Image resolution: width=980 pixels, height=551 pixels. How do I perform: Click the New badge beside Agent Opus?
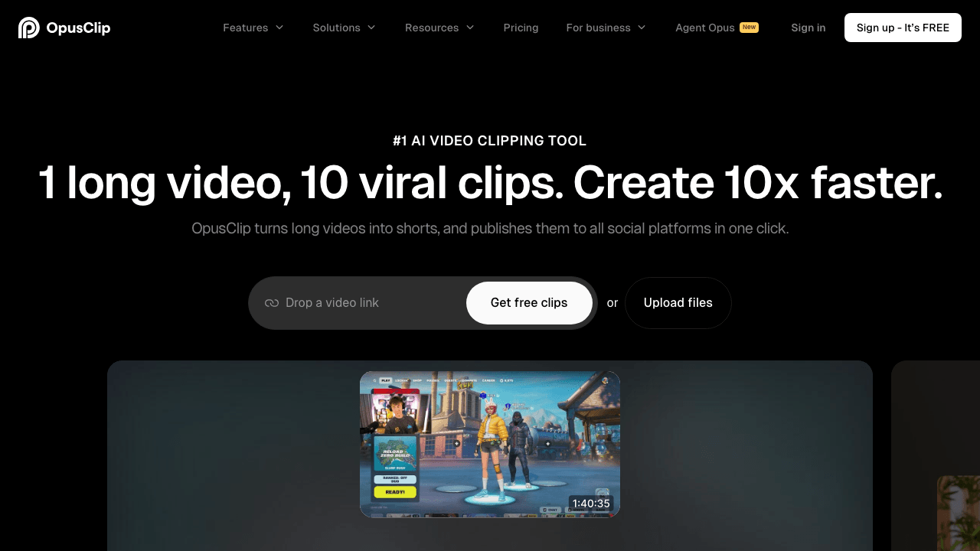749,27
